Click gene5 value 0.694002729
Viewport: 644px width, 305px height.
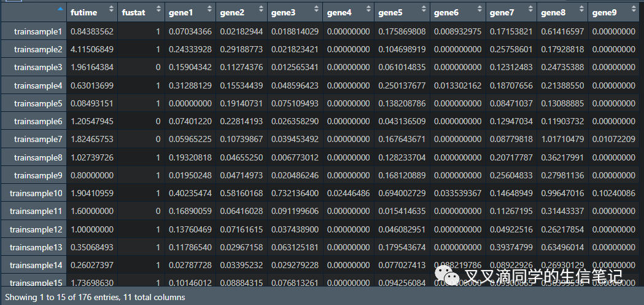(402, 193)
